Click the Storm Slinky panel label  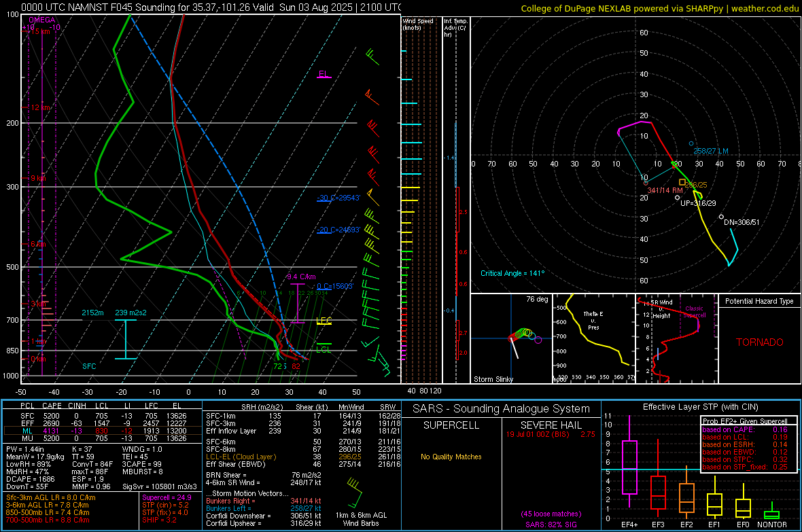coord(493,379)
